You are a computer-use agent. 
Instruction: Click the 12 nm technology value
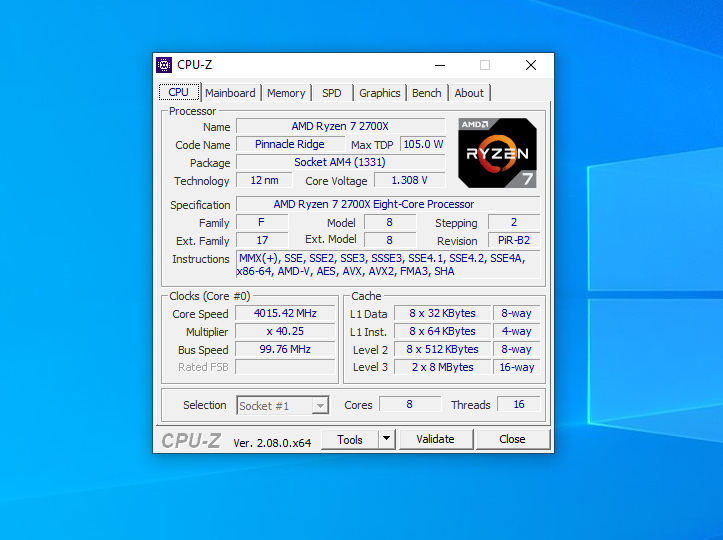pos(264,180)
